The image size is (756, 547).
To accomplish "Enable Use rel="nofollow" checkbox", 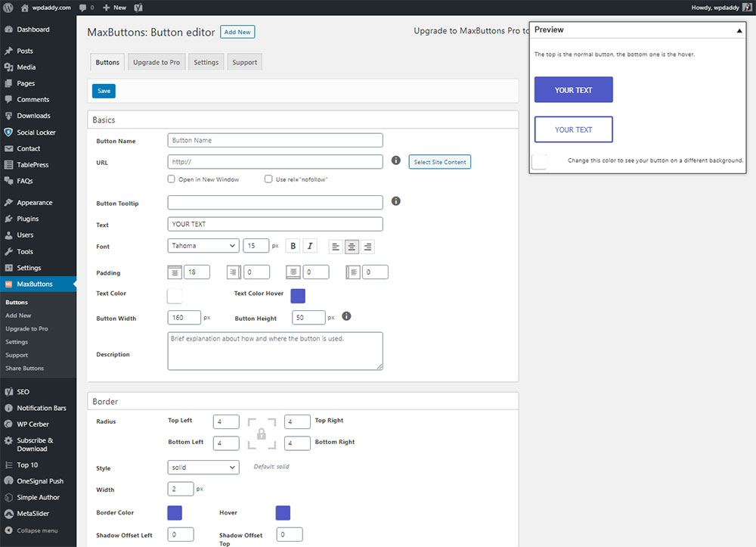I will (x=268, y=179).
